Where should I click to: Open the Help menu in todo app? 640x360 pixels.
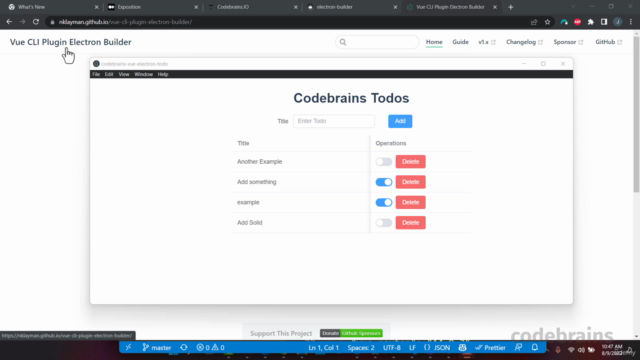(x=163, y=74)
